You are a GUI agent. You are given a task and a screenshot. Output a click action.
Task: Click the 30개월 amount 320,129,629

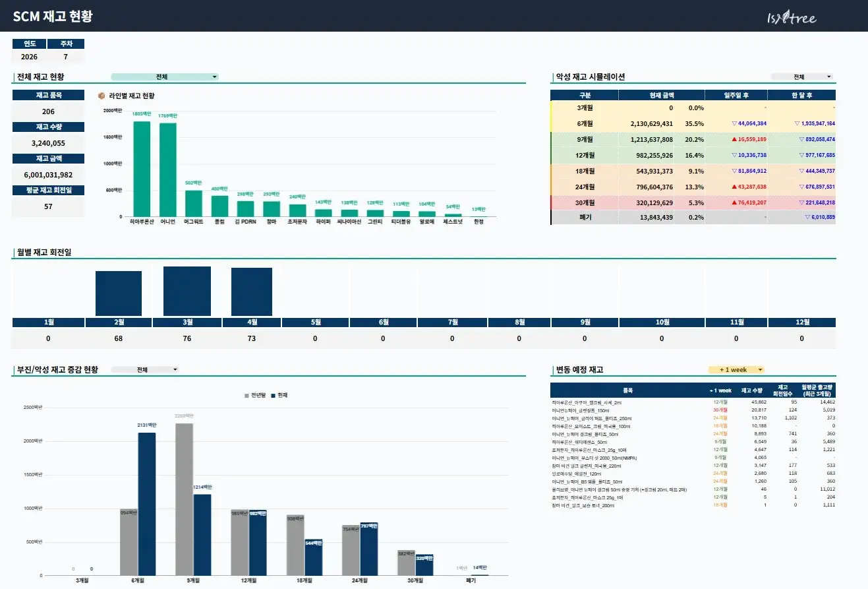[653, 203]
